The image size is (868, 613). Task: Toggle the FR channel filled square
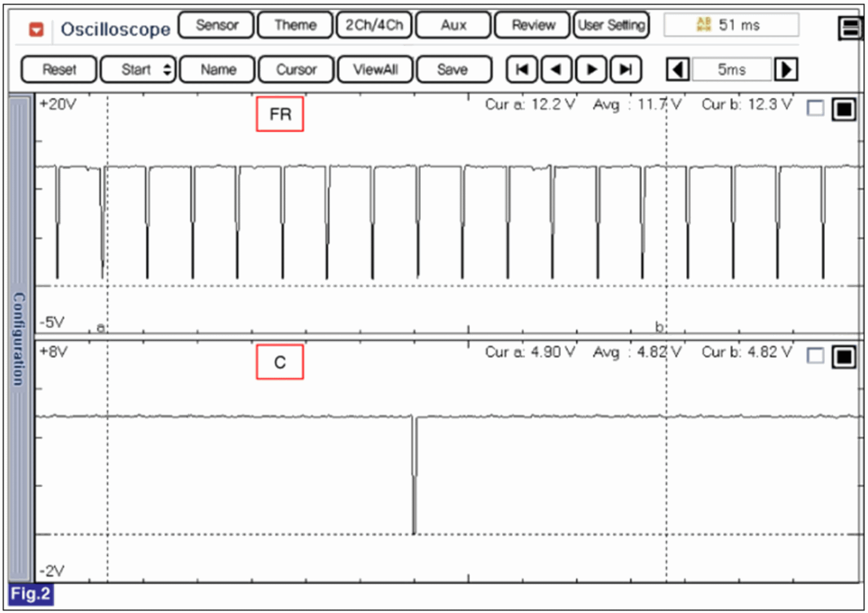pyautogui.click(x=843, y=109)
